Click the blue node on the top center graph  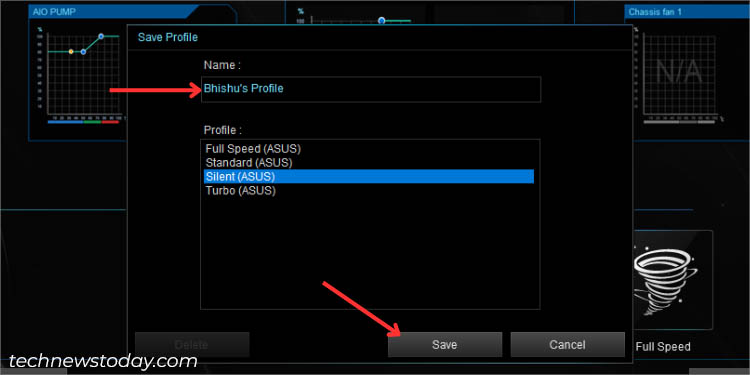pos(381,21)
